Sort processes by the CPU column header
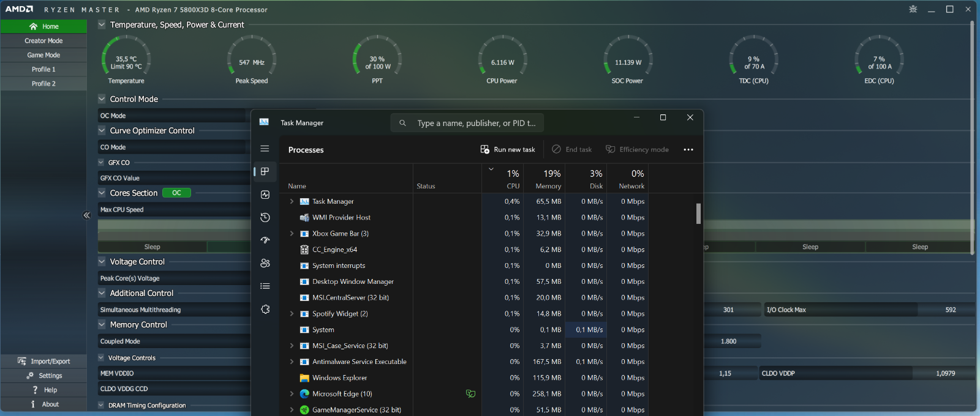 502,179
